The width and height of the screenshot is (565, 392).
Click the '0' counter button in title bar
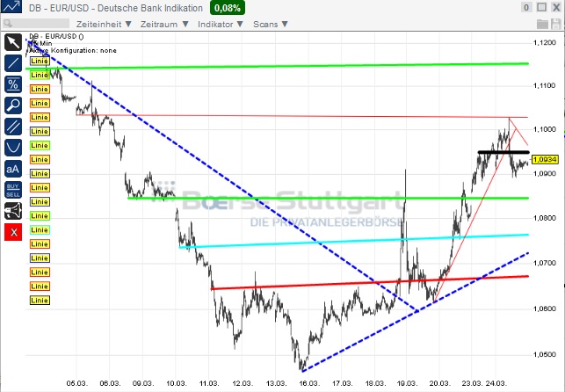(526, 7)
